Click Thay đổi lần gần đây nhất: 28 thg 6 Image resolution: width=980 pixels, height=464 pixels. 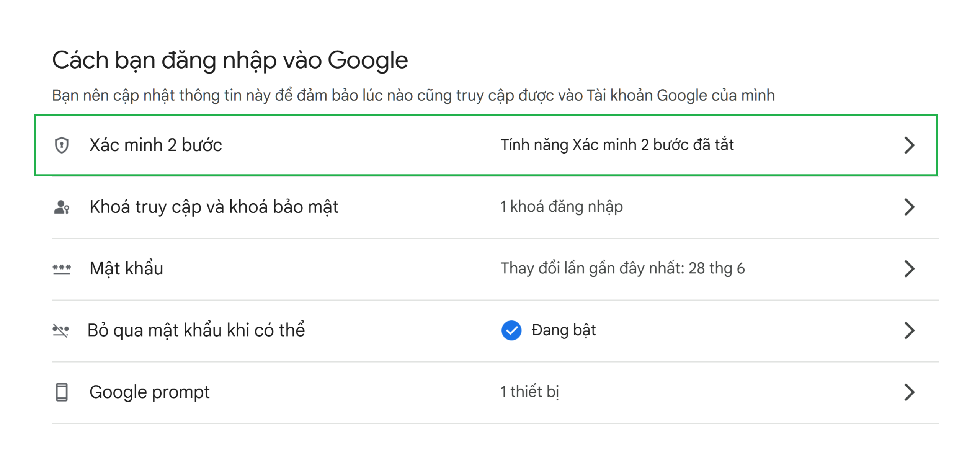(622, 268)
